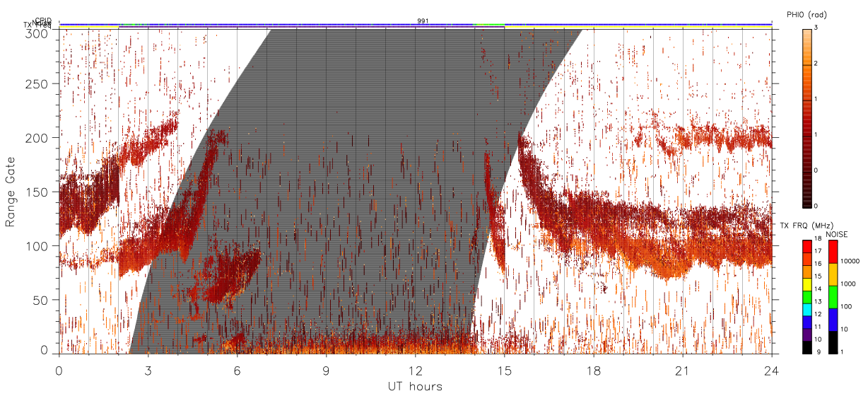Click hour tick 9 on UT axis
Viewport: 868px width, 401px height.
point(327,371)
